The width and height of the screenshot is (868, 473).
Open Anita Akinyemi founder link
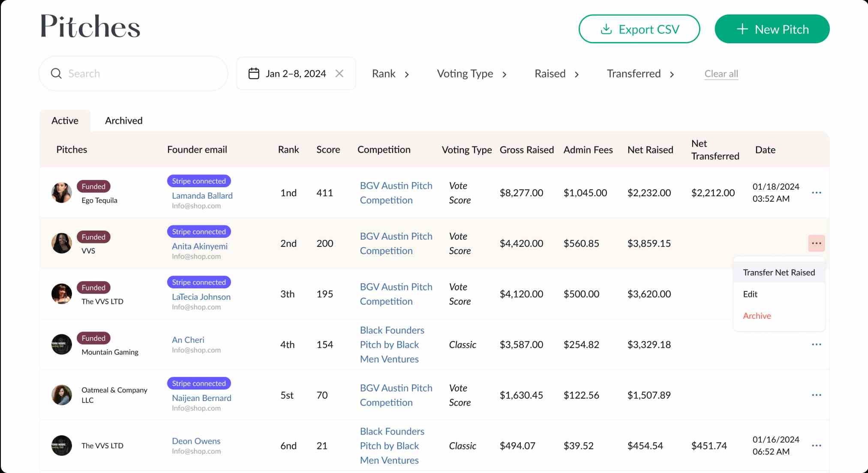coord(200,246)
